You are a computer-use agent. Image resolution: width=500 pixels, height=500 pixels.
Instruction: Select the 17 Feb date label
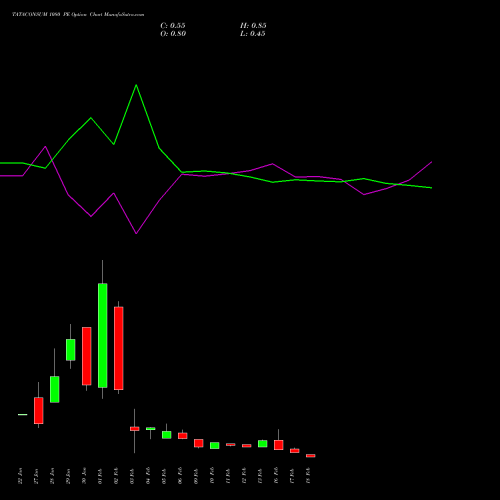point(292,476)
